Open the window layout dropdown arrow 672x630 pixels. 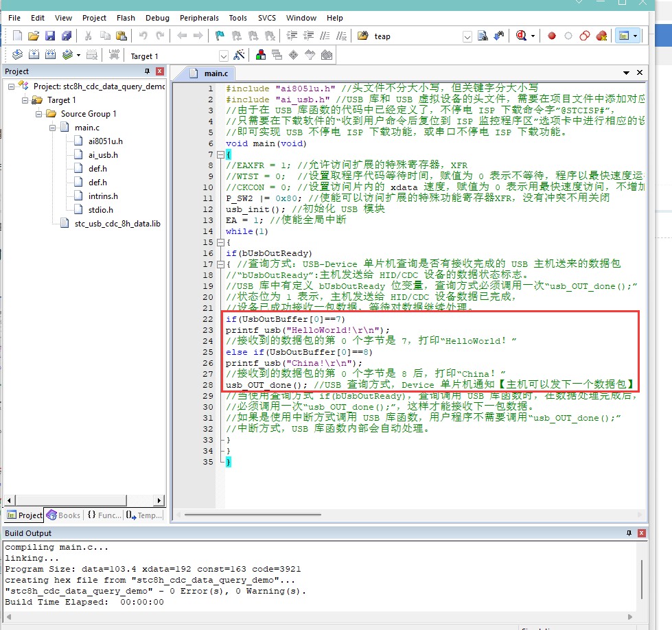(x=635, y=36)
